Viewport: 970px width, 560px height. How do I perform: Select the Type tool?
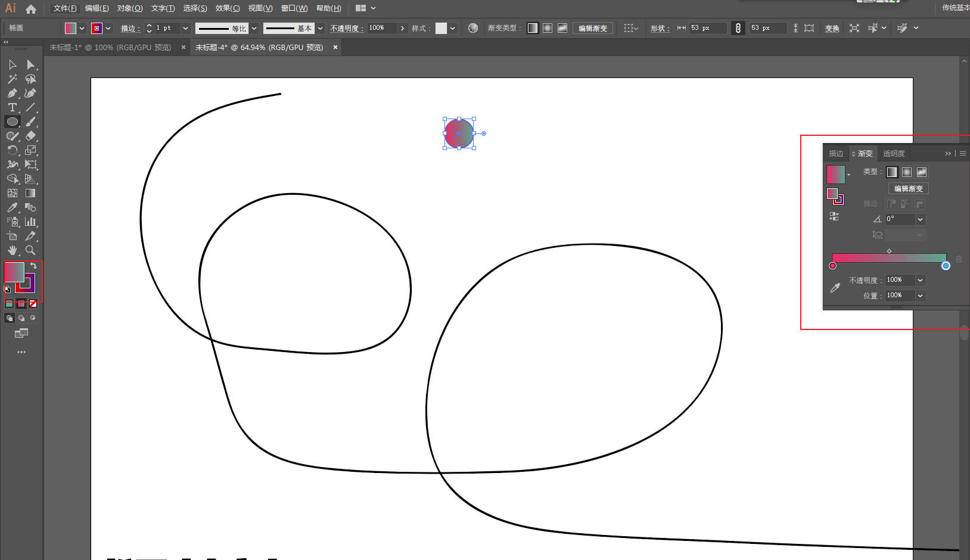coord(12,107)
